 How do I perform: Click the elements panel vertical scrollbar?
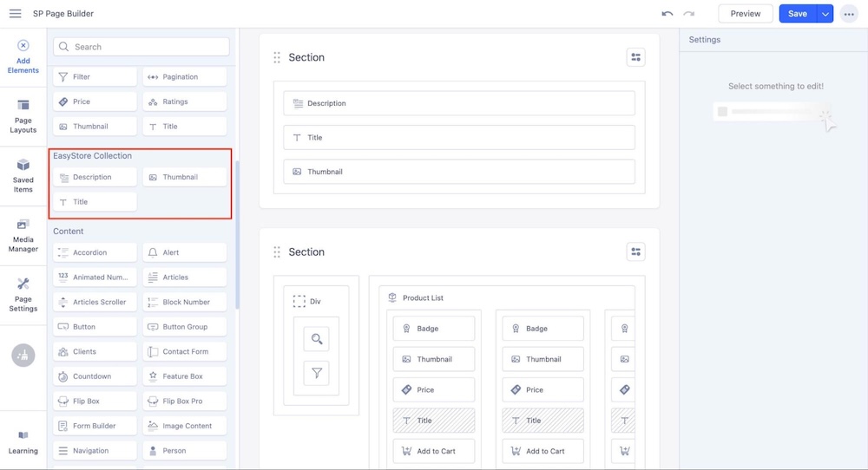(238, 234)
